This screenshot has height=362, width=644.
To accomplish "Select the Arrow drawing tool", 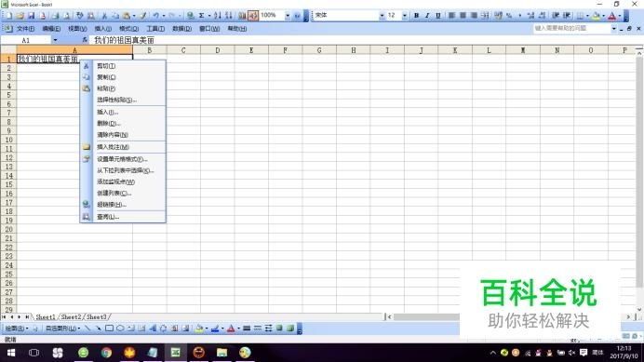I will click(98, 328).
